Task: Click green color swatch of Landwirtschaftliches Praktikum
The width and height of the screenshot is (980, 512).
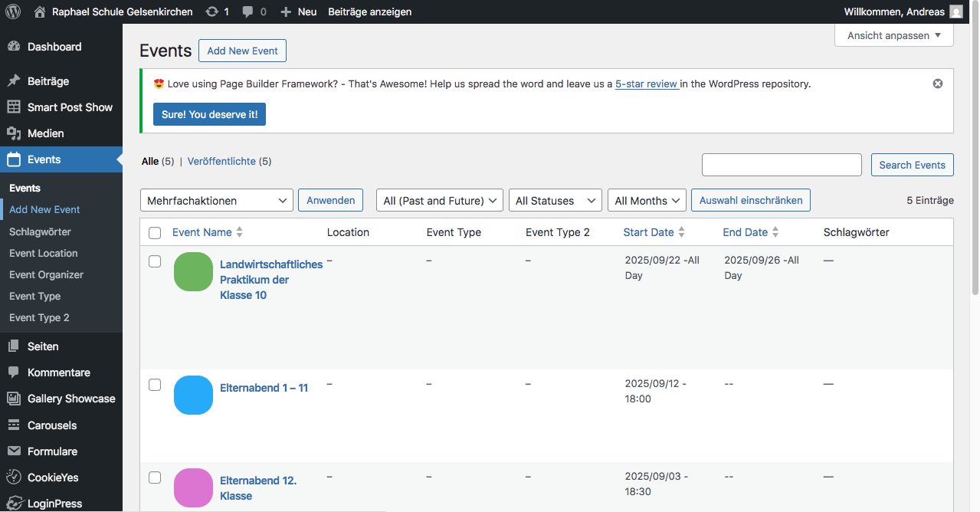Action: pyautogui.click(x=193, y=271)
